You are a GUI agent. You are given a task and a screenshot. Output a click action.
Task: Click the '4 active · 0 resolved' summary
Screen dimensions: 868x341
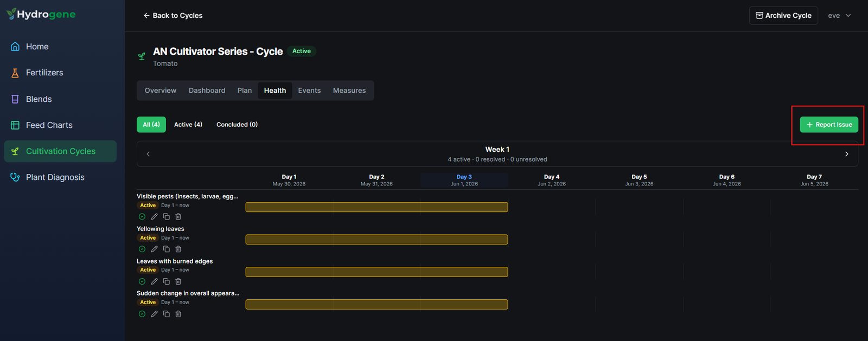(497, 159)
